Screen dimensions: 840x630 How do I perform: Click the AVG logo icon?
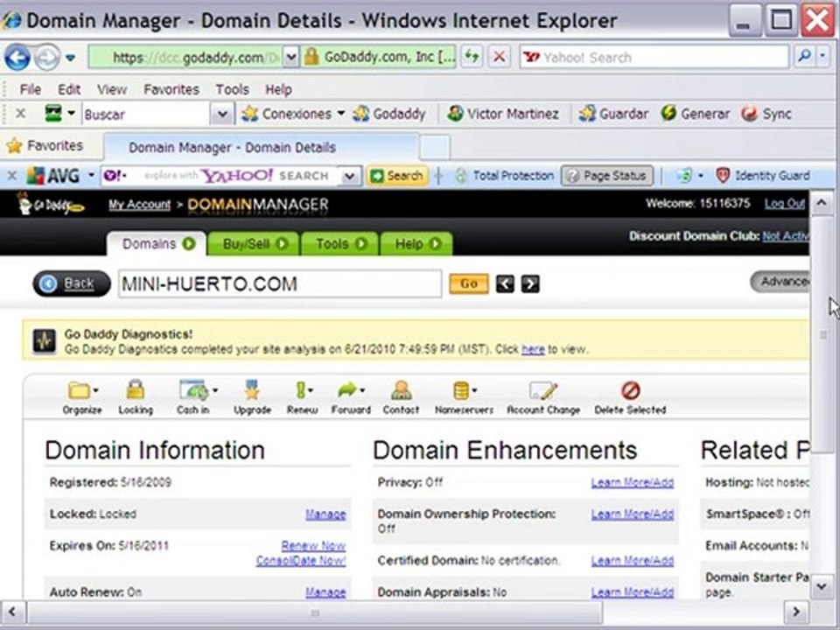(53, 175)
